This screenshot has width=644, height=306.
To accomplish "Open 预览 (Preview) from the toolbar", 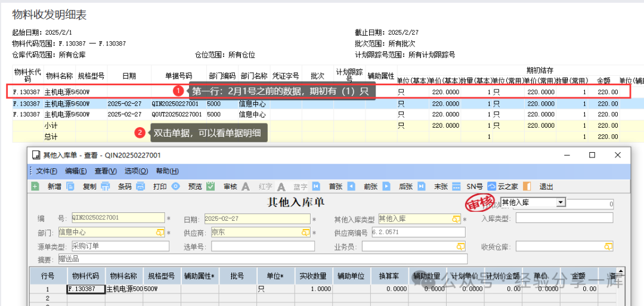I will 176,186.
